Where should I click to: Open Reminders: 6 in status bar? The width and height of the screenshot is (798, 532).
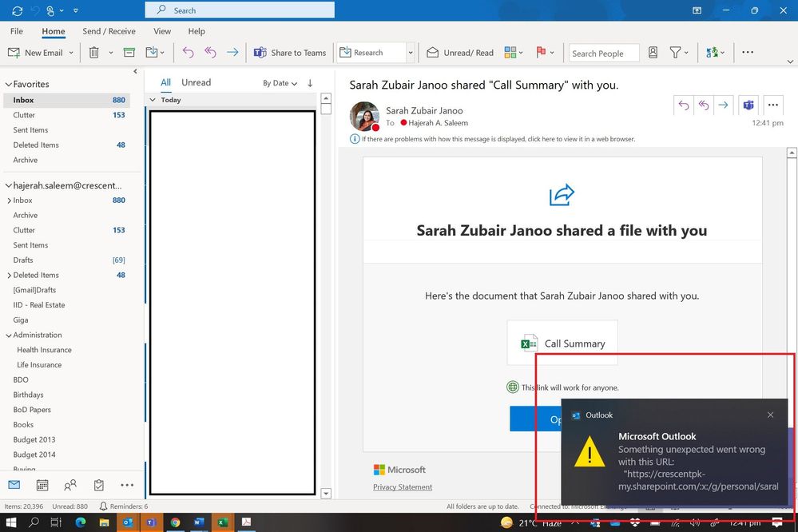(x=124, y=506)
